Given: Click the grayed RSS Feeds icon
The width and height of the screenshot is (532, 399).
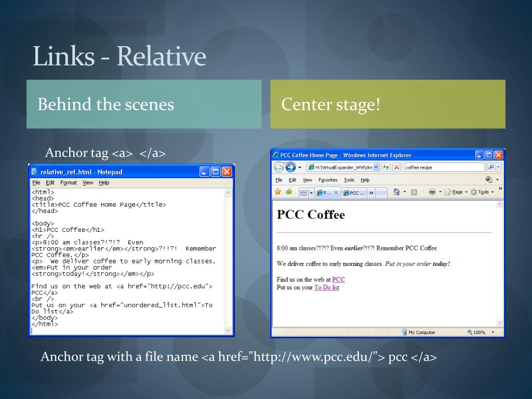Looking at the screenshot, I should click(414, 192).
